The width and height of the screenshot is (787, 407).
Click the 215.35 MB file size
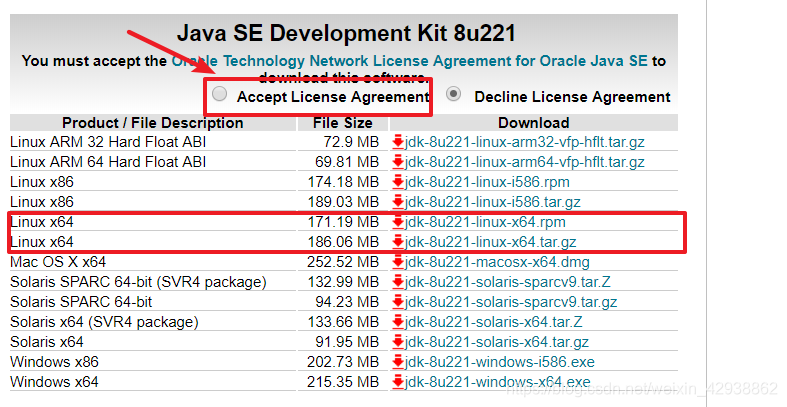pyautogui.click(x=343, y=382)
